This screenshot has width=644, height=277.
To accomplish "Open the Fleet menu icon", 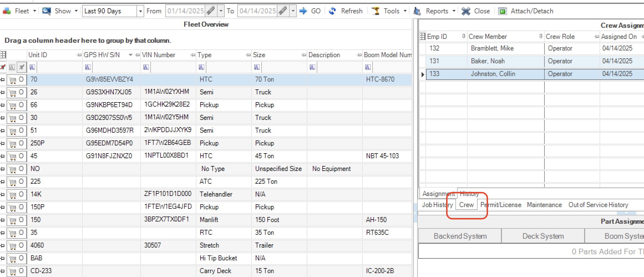I will point(7,11).
